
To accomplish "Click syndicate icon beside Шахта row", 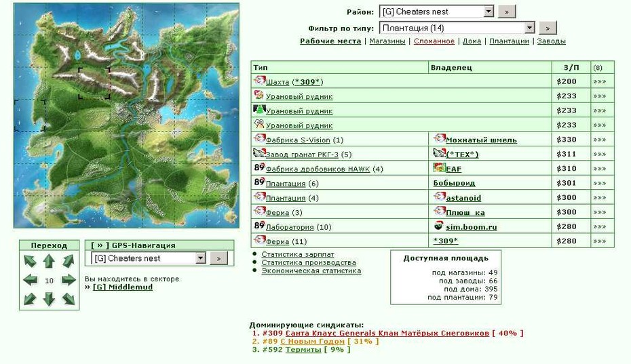I will pos(259,81).
